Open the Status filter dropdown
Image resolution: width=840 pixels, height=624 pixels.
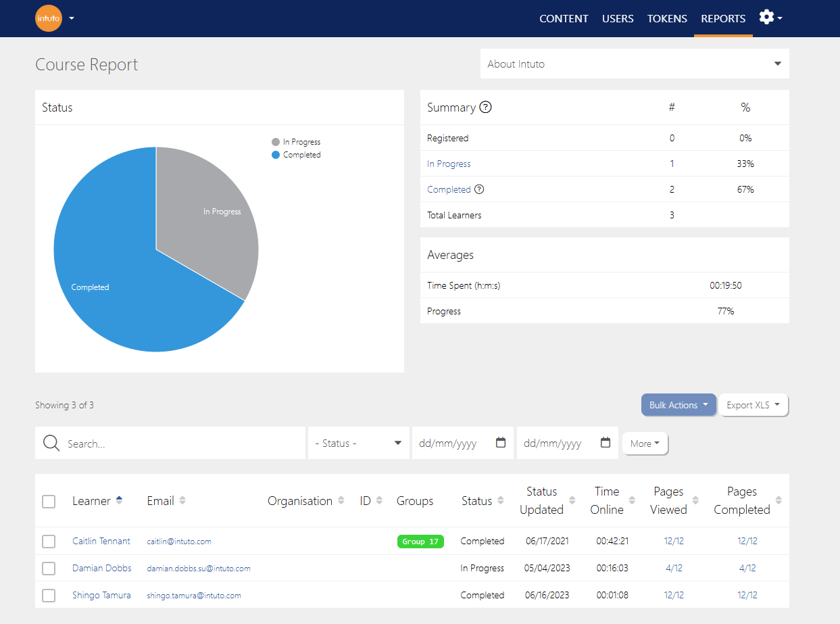pyautogui.click(x=359, y=443)
